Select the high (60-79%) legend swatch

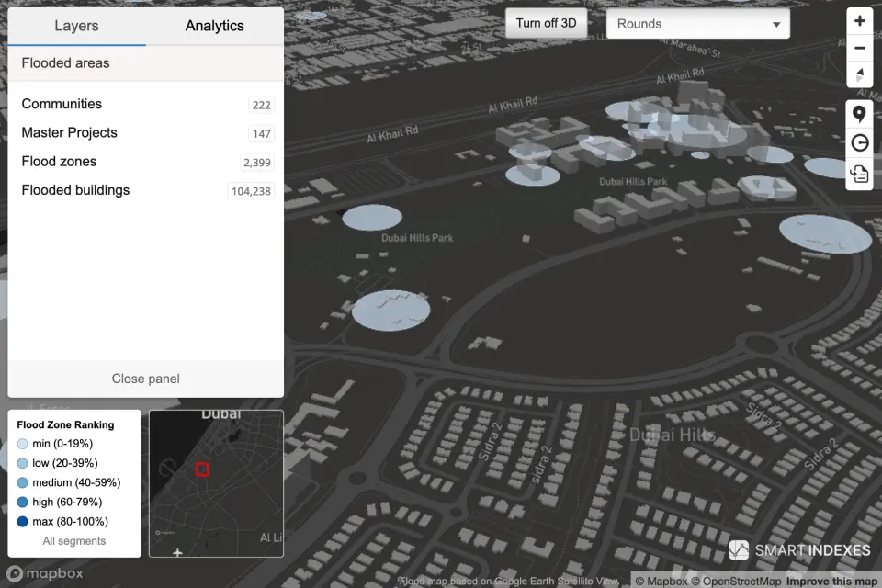(22, 502)
